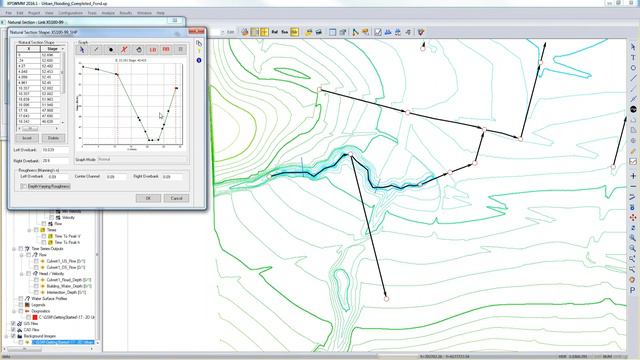Screen dimensions: 640x360
Task: Collapse the Times tree node
Action: tap(29, 230)
